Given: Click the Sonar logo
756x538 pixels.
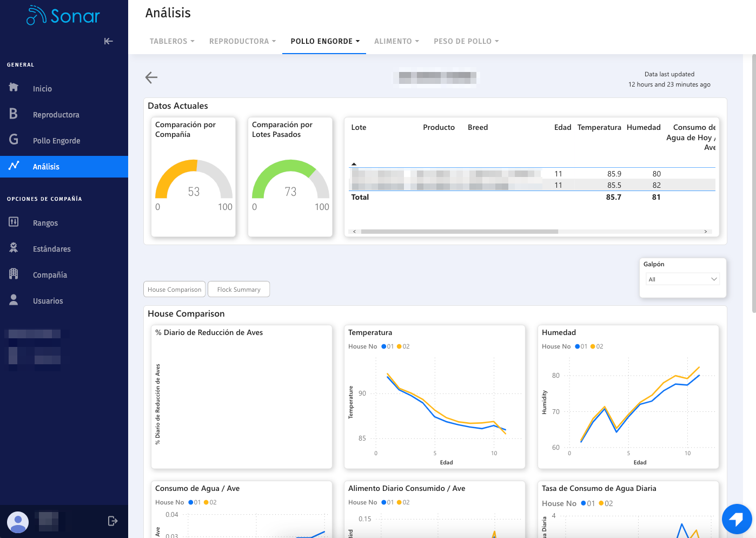Looking at the screenshot, I should pos(63,16).
